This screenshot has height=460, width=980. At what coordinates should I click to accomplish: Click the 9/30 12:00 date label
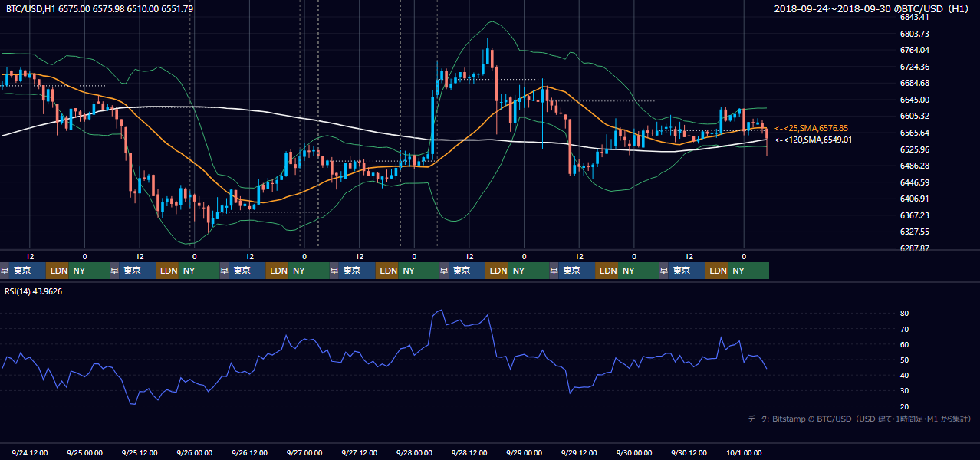coord(689,453)
